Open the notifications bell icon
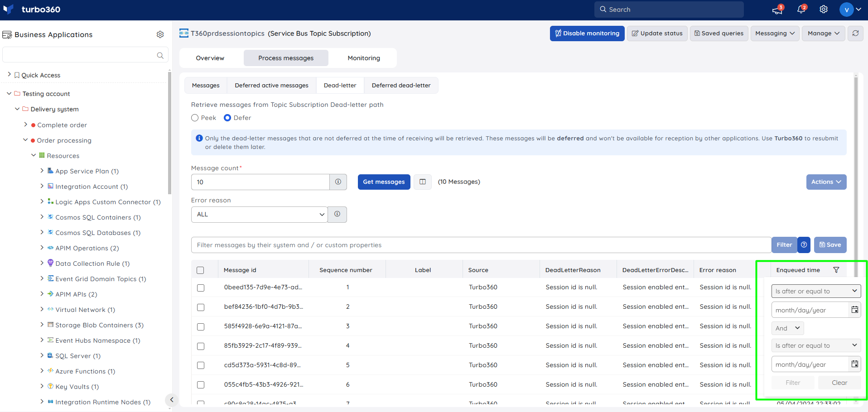Image resolution: width=868 pixels, height=412 pixels. click(x=801, y=10)
